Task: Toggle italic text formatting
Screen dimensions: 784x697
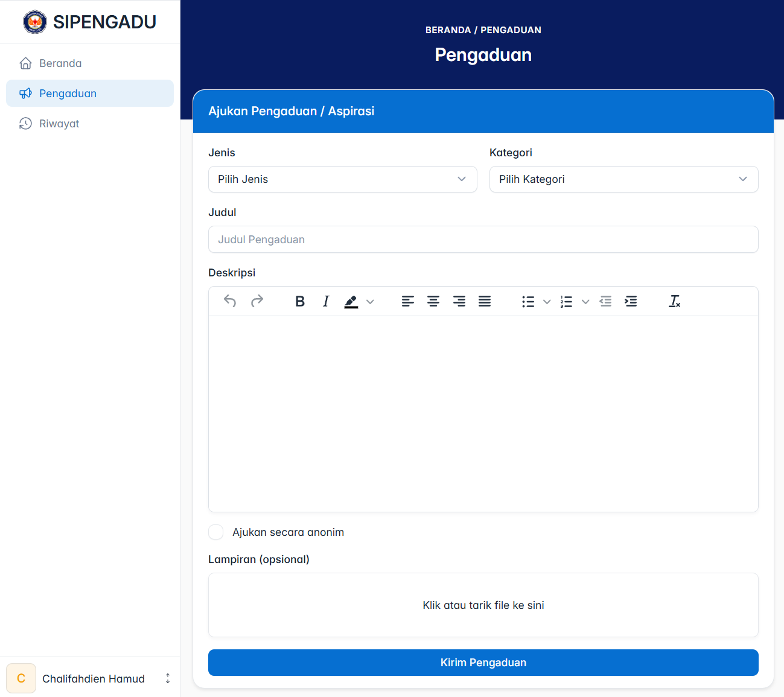Action: (326, 301)
